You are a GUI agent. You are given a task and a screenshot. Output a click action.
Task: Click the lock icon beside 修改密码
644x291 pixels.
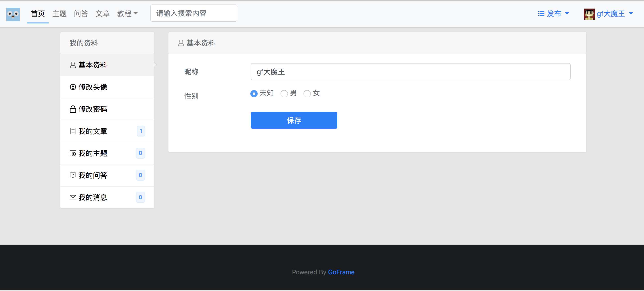click(73, 109)
